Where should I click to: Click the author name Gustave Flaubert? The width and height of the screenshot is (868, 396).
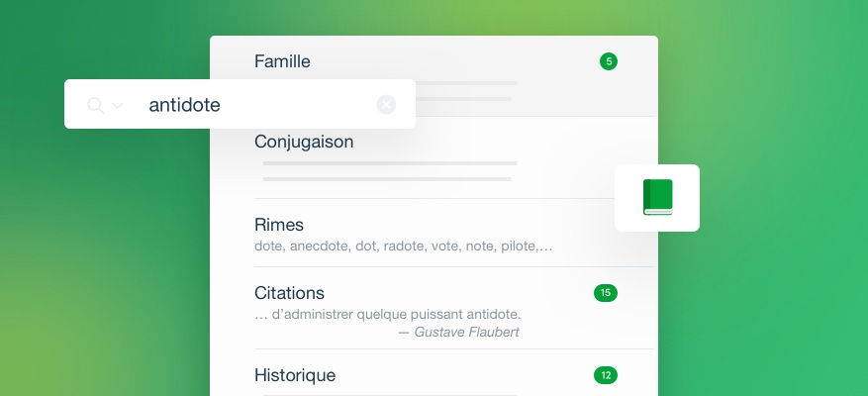click(466, 333)
